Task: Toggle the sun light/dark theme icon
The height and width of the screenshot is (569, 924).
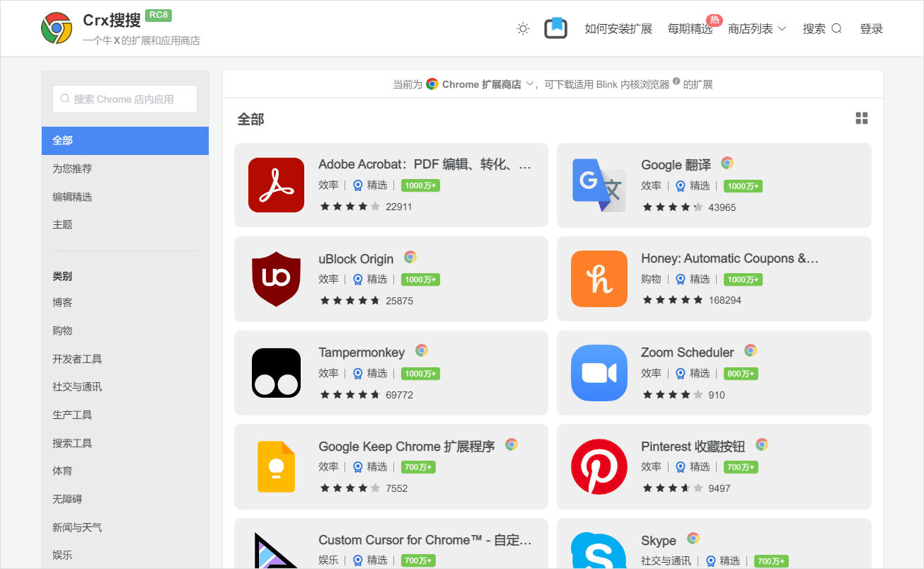Action: [523, 28]
